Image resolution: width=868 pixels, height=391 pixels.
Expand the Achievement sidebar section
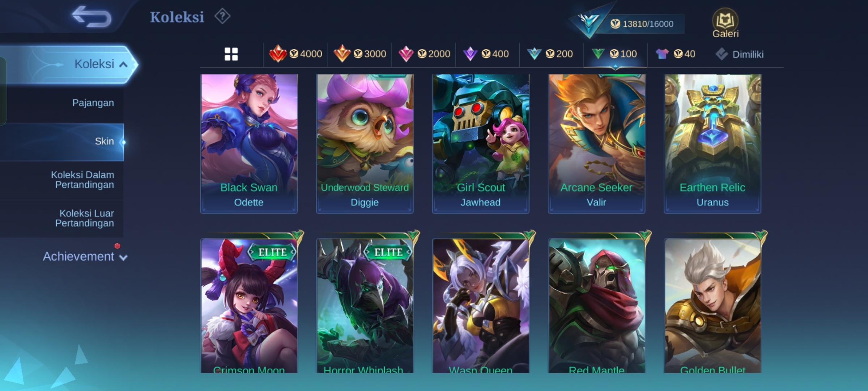85,256
